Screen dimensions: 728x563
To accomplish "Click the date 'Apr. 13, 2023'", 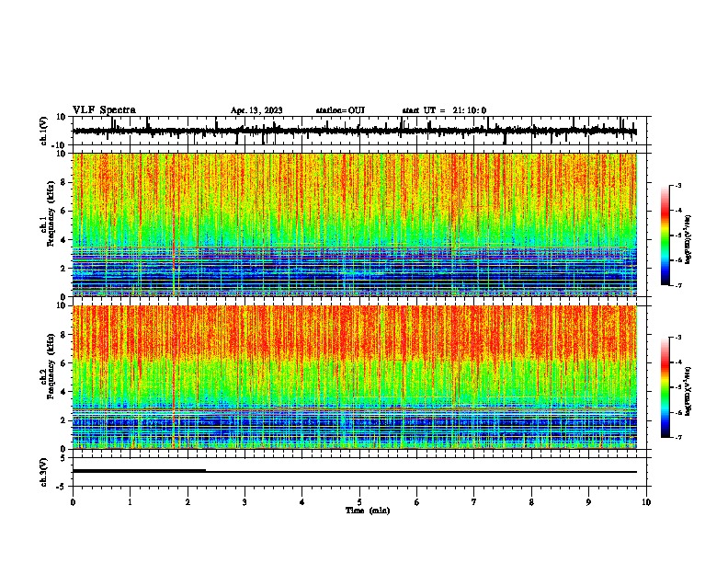I will (x=256, y=110).
